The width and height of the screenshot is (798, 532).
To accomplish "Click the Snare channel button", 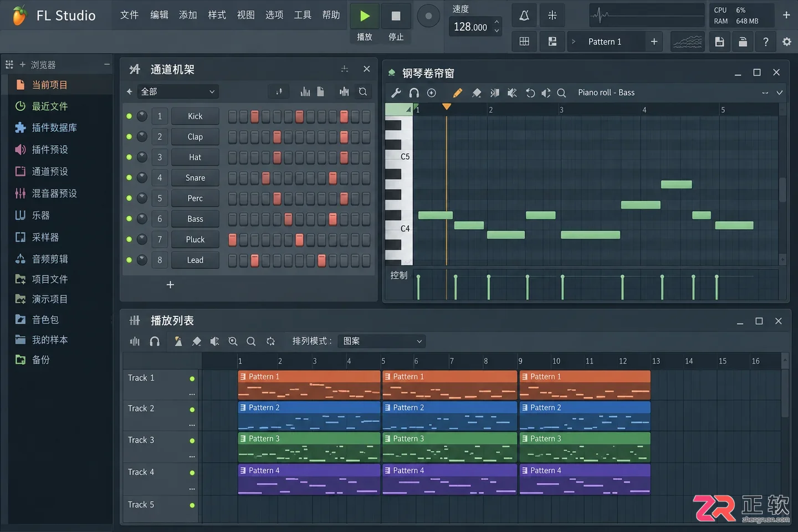I will pyautogui.click(x=195, y=178).
